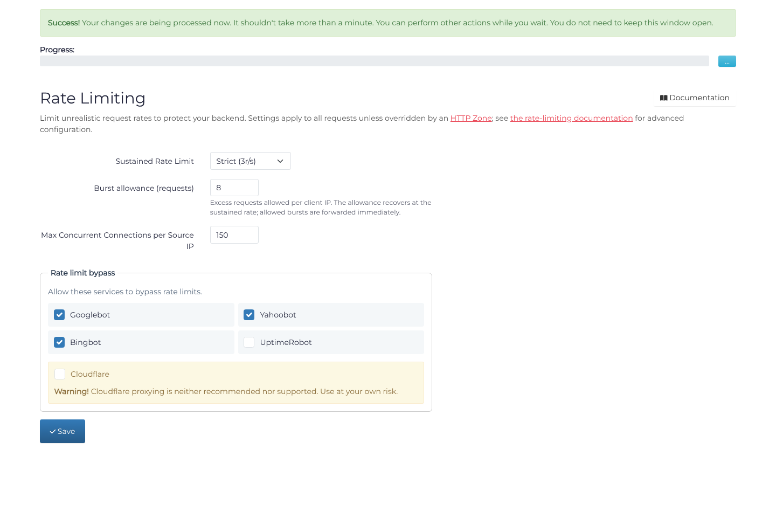Click the 'Progress:' label

(57, 50)
